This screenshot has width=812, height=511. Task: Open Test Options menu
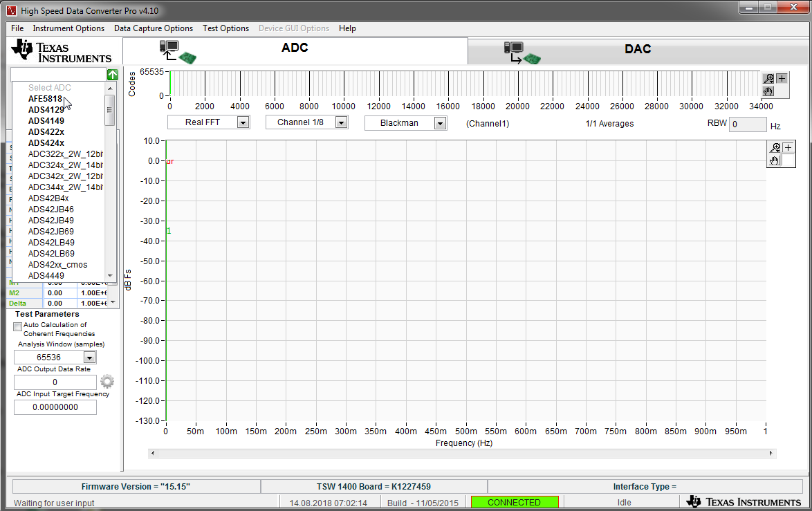point(225,28)
